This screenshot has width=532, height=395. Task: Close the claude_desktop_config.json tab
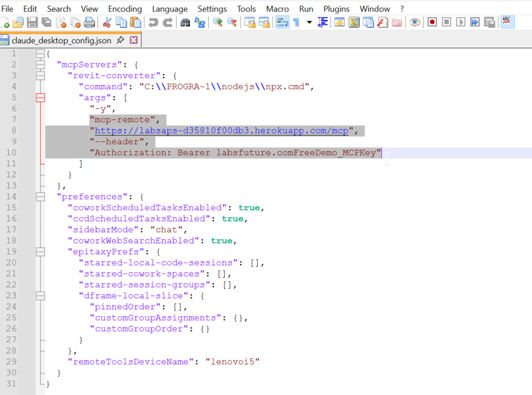tap(134, 40)
